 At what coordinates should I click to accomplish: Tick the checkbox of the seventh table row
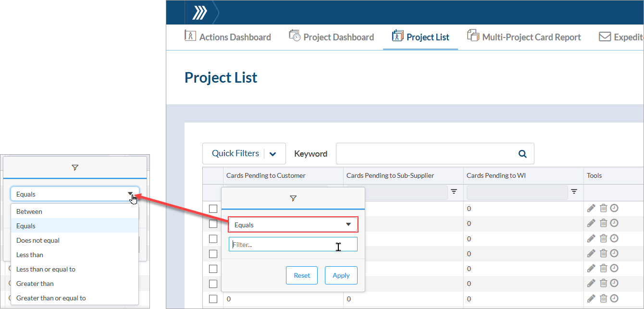pyautogui.click(x=213, y=299)
